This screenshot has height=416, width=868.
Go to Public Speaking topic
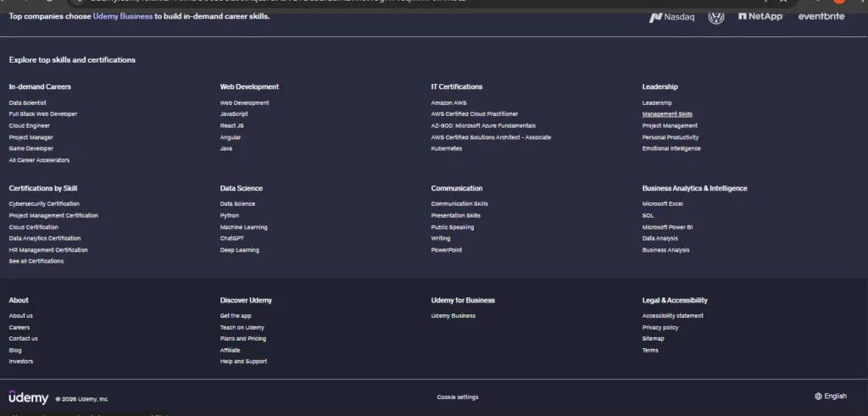[453, 227]
